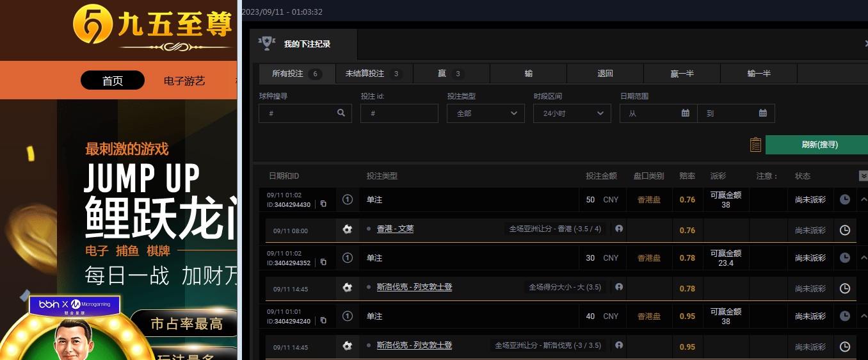Click 尚未派彩 status of 40 CNY bet

coord(810,316)
